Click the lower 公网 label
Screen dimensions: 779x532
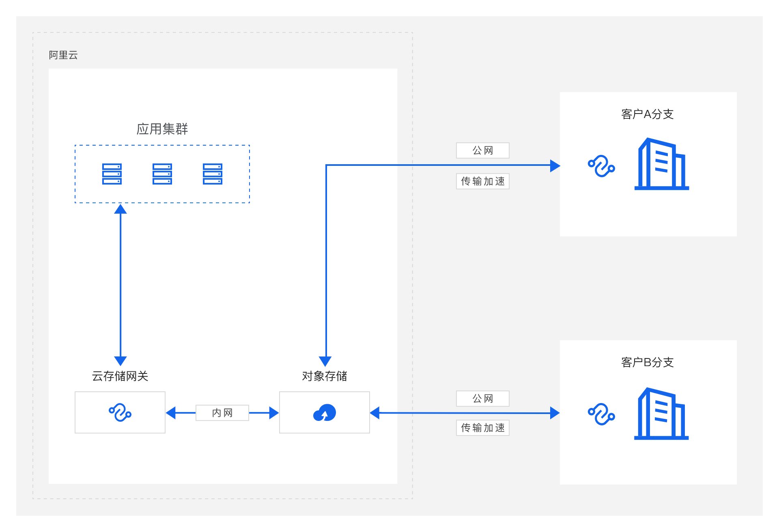[482, 399]
